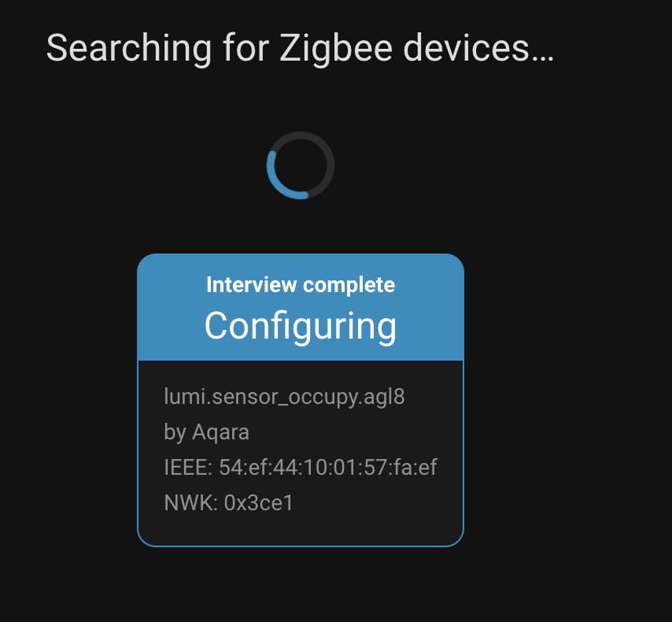This screenshot has height=622, width=672.
Task: Click the word "devices…" in the heading
Action: 478,49
